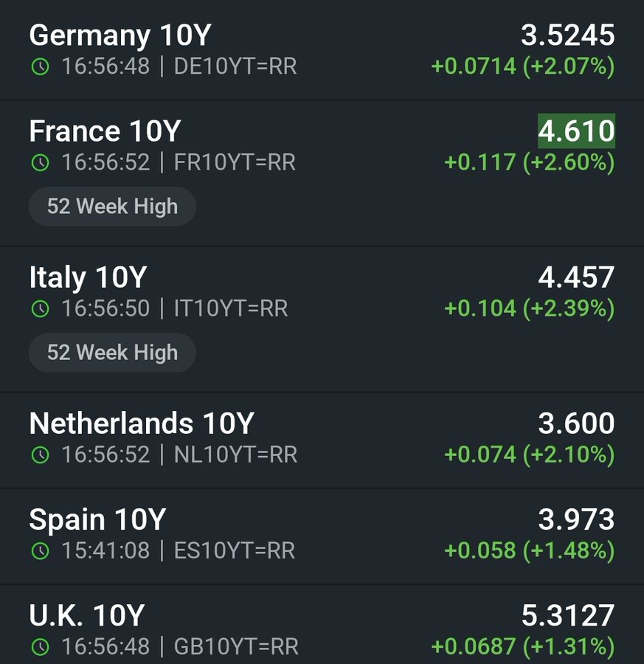Tap the DE10YT=RR ticker symbol
The height and width of the screenshot is (664, 644).
click(235, 66)
